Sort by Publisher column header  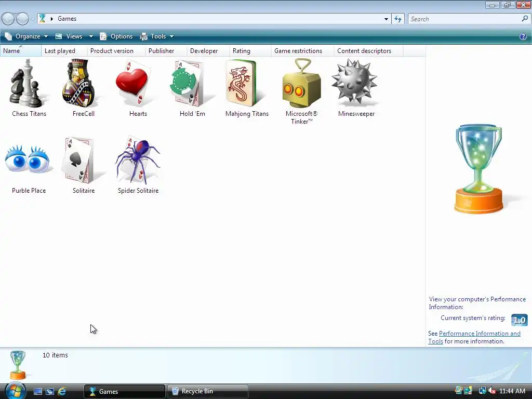166,51
